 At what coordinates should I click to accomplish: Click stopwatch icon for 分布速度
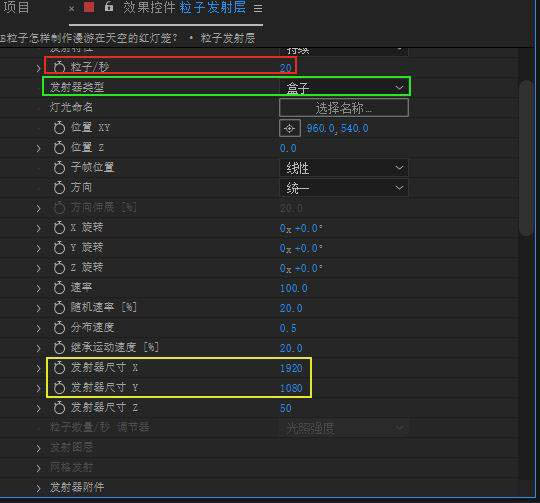point(59,327)
